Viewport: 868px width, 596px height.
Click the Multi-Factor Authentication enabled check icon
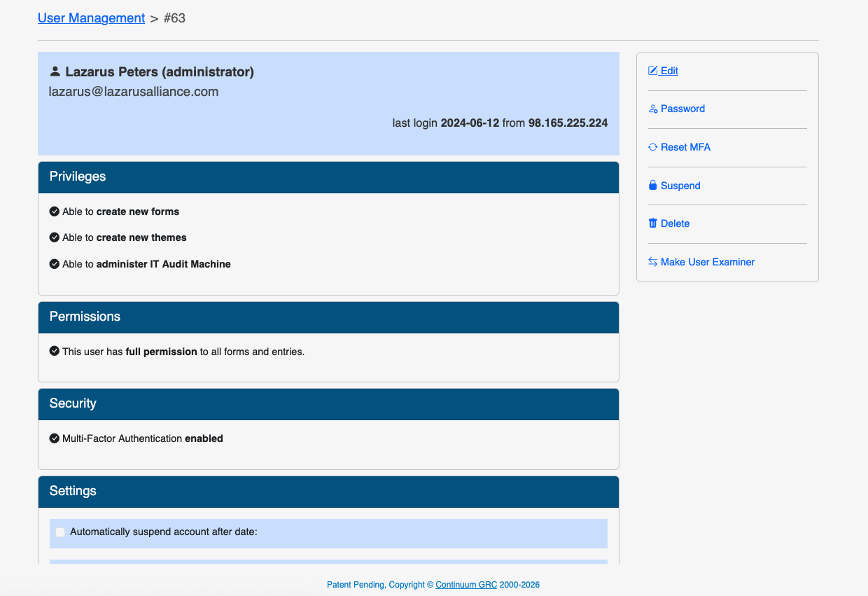[55, 438]
